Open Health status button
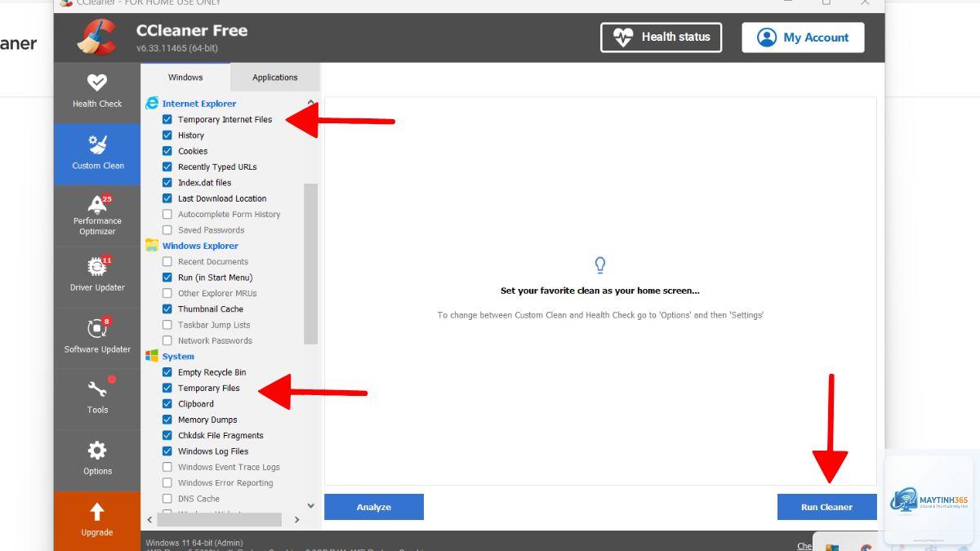Image resolution: width=980 pixels, height=551 pixels. tap(661, 37)
